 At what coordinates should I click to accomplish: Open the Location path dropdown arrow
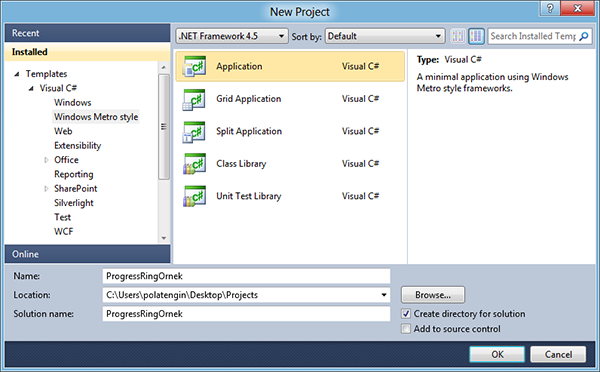[x=384, y=295]
